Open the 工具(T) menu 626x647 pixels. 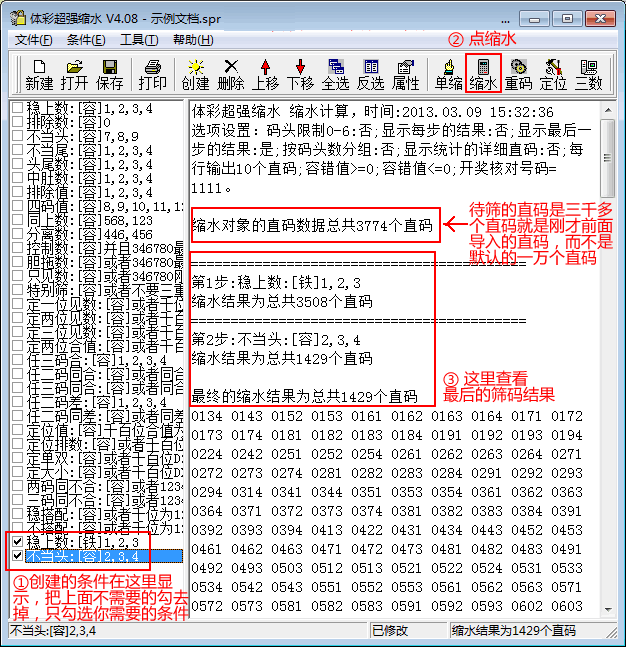click(139, 40)
